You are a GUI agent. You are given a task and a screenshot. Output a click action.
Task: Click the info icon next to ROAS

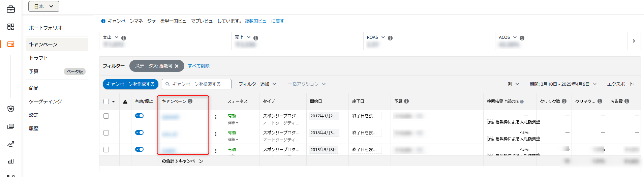tap(390, 38)
